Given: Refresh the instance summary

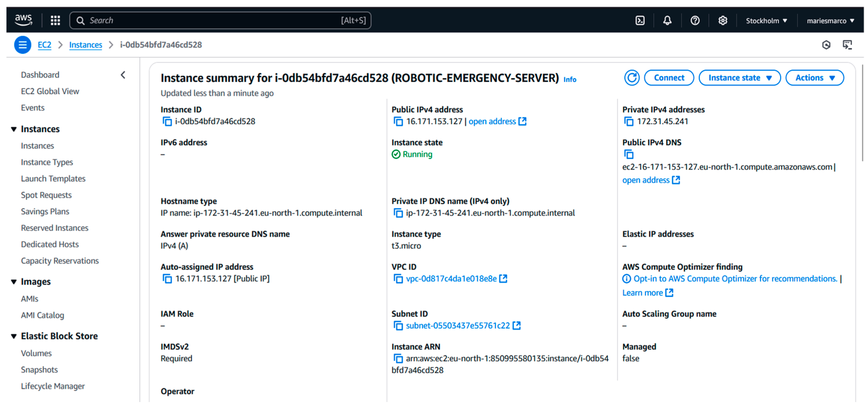Looking at the screenshot, I should pos(631,78).
